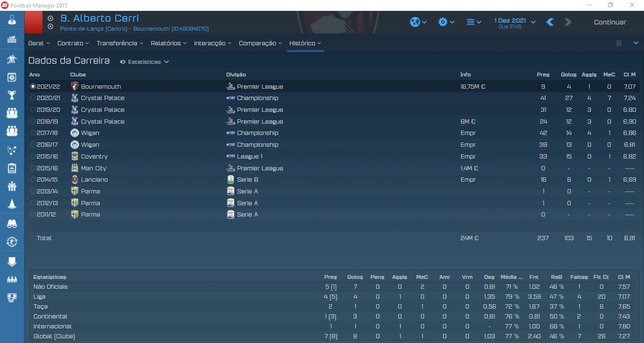Select the 2011/12 season radio button
This screenshot has width=644, height=343.
(33, 215)
